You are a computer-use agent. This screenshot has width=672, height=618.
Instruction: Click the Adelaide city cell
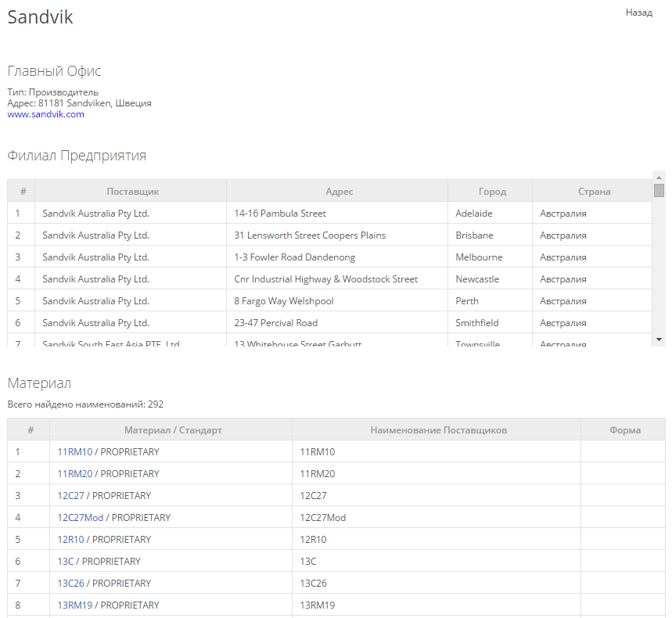[x=491, y=213]
